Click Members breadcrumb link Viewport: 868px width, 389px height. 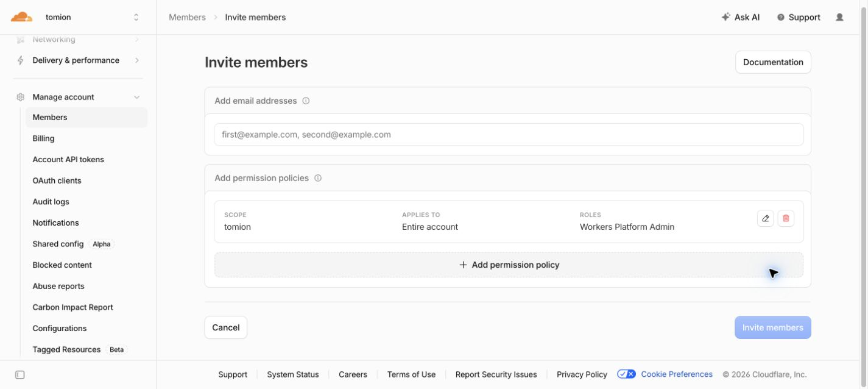(x=187, y=17)
